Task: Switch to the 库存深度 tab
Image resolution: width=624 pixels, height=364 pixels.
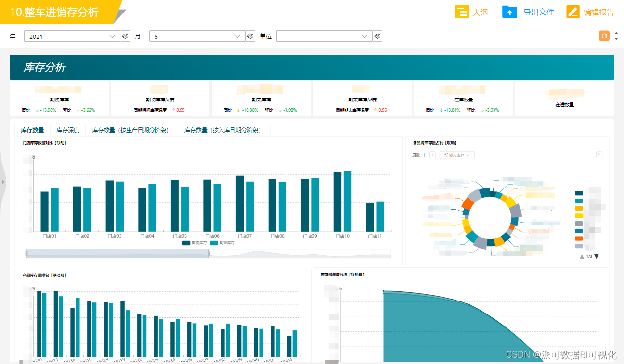Action: (x=68, y=130)
